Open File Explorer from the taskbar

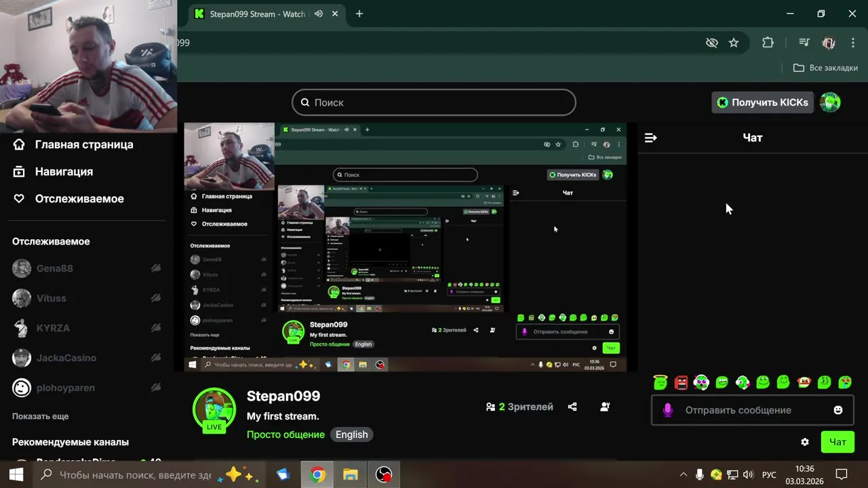coord(350,474)
